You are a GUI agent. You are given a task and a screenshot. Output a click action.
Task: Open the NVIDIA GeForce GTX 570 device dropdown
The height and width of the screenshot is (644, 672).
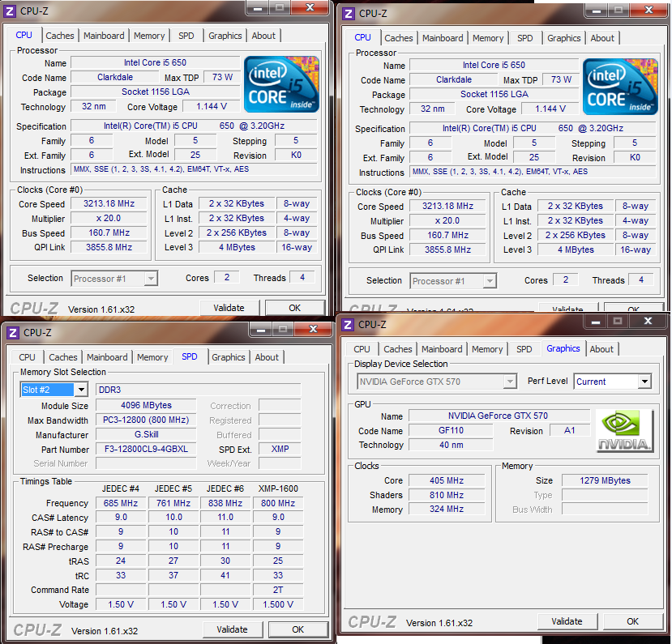510,382
